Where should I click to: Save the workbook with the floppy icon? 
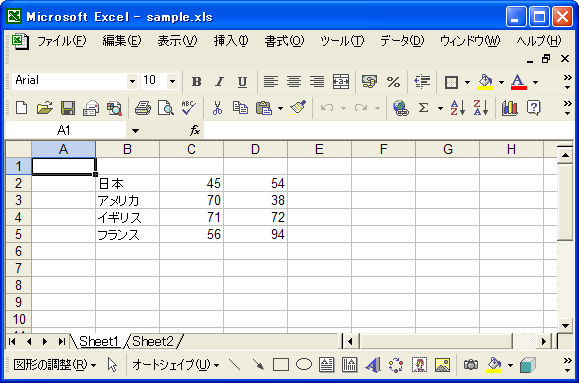tap(68, 108)
